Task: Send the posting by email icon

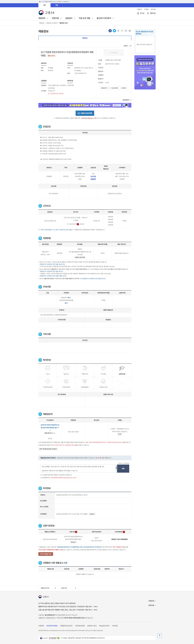Action: (126, 31)
